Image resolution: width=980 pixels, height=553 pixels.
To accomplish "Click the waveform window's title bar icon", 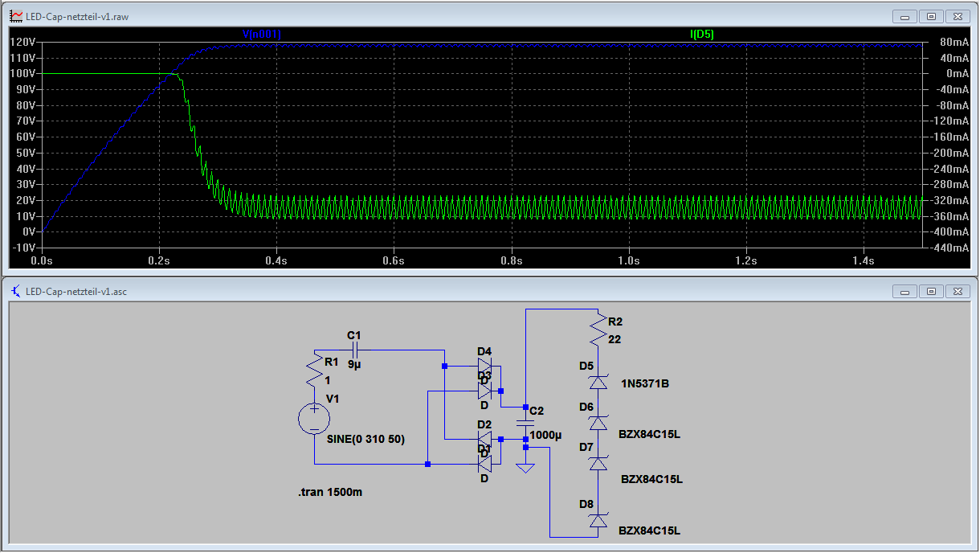I will (15, 15).
